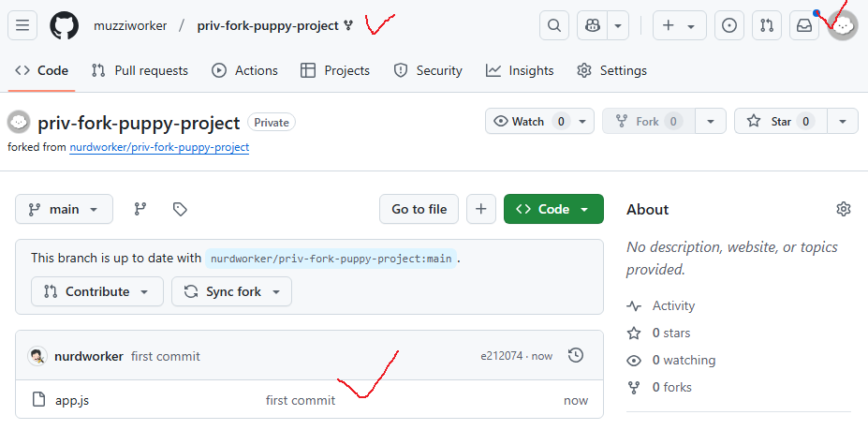Open the search magnifier icon
Image resolution: width=868 pixels, height=430 pixels.
554,25
